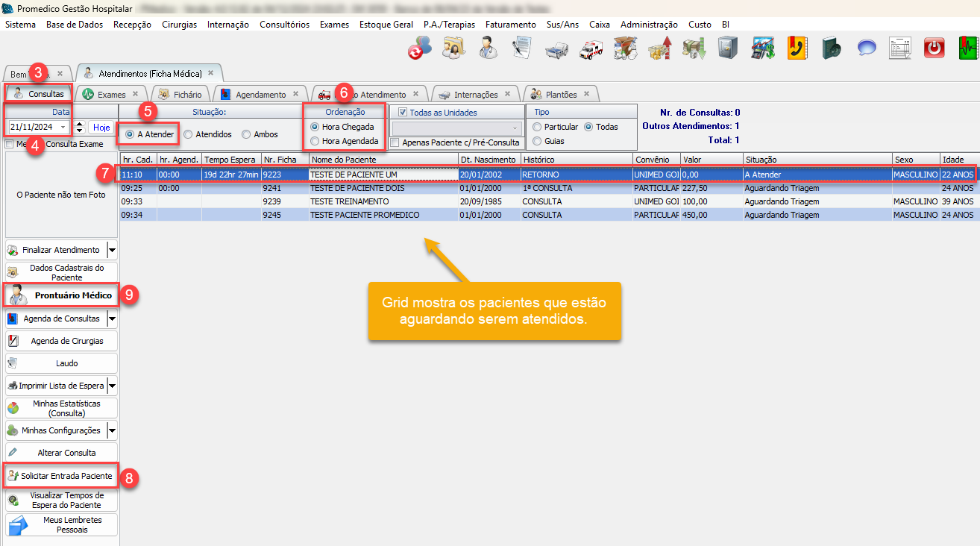Select the TESTE TREINAMENTO patient row

pos(349,201)
